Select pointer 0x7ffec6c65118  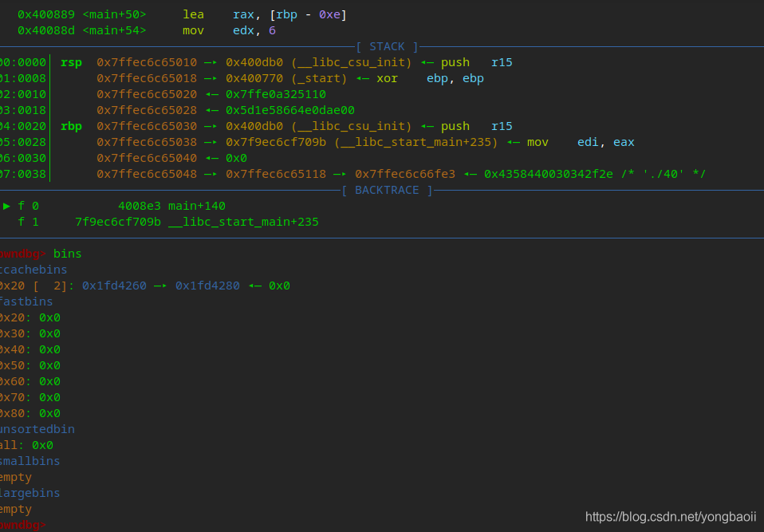tap(276, 175)
